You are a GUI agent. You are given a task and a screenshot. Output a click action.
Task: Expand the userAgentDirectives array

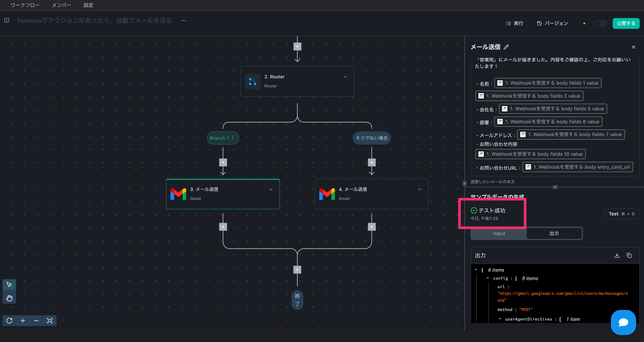[x=500, y=319]
